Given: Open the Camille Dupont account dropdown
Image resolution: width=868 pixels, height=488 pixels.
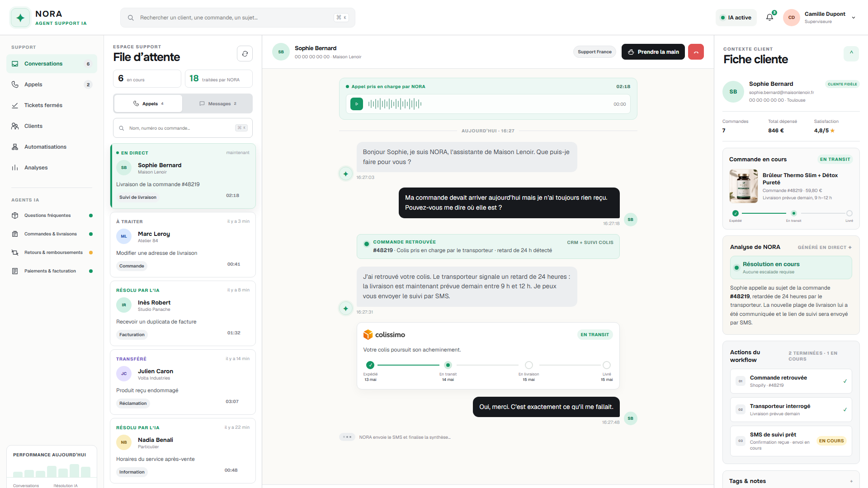Looking at the screenshot, I should pos(854,18).
